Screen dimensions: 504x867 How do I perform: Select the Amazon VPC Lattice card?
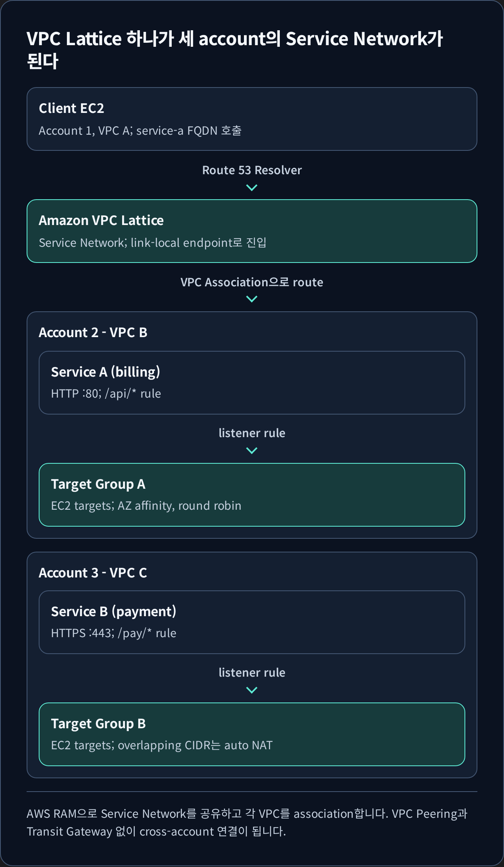[252, 231]
